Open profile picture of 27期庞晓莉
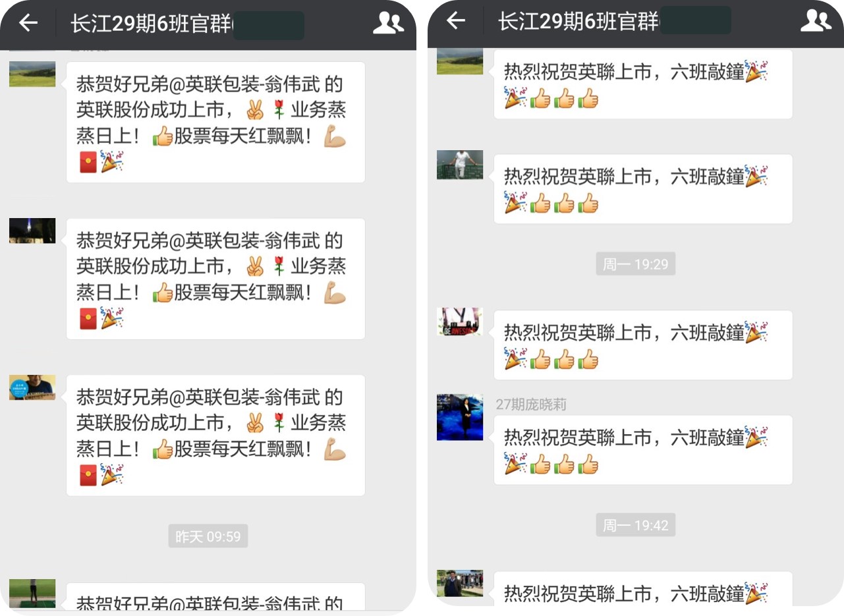 click(460, 418)
